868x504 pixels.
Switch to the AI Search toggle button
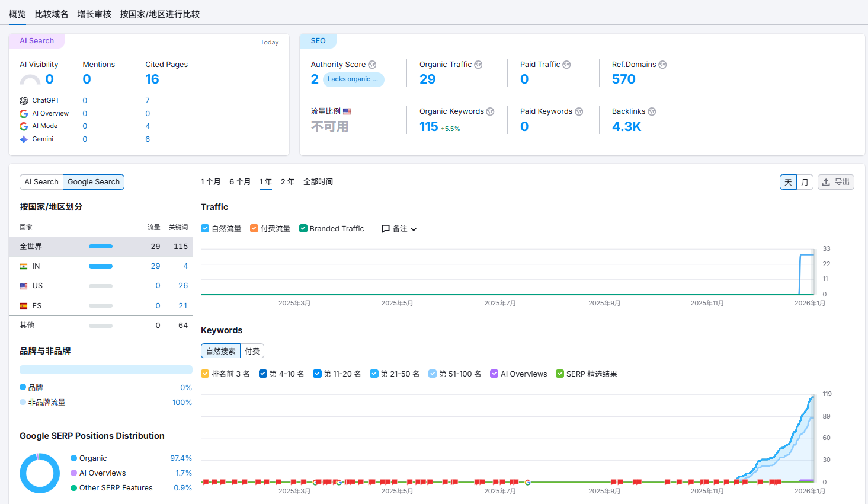tap(41, 182)
